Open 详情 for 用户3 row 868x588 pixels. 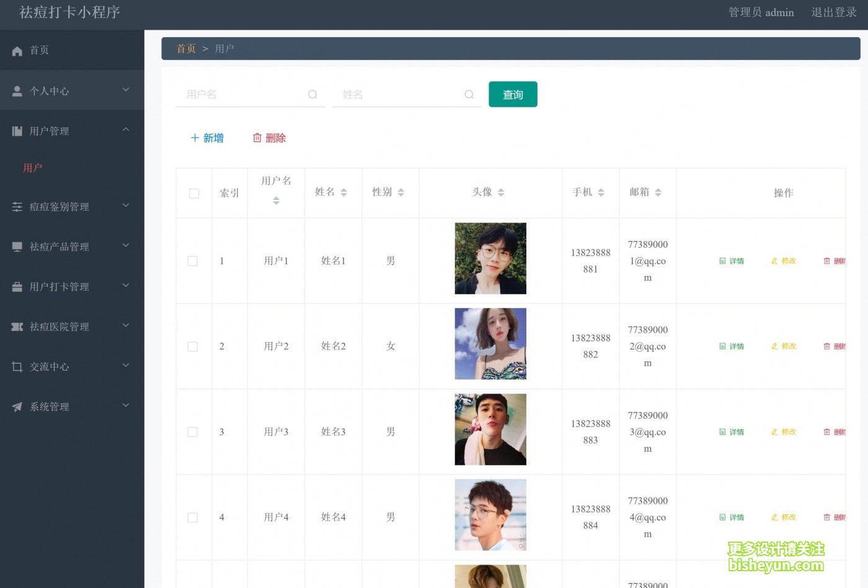(x=732, y=432)
